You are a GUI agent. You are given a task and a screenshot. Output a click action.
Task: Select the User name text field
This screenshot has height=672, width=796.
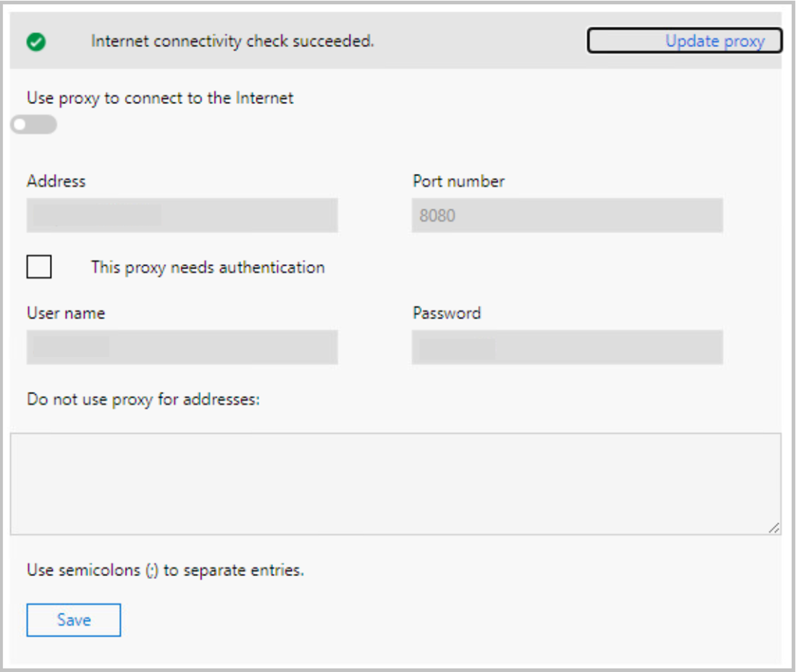[x=182, y=347]
